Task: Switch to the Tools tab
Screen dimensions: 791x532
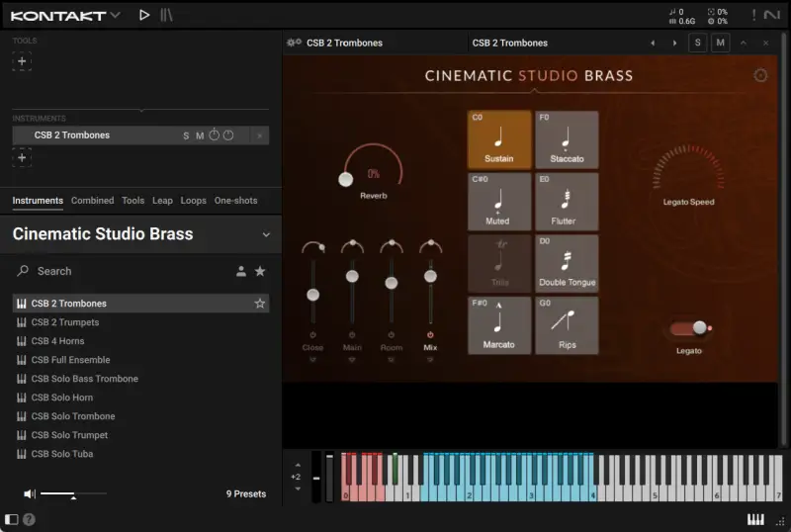Action: 133,201
